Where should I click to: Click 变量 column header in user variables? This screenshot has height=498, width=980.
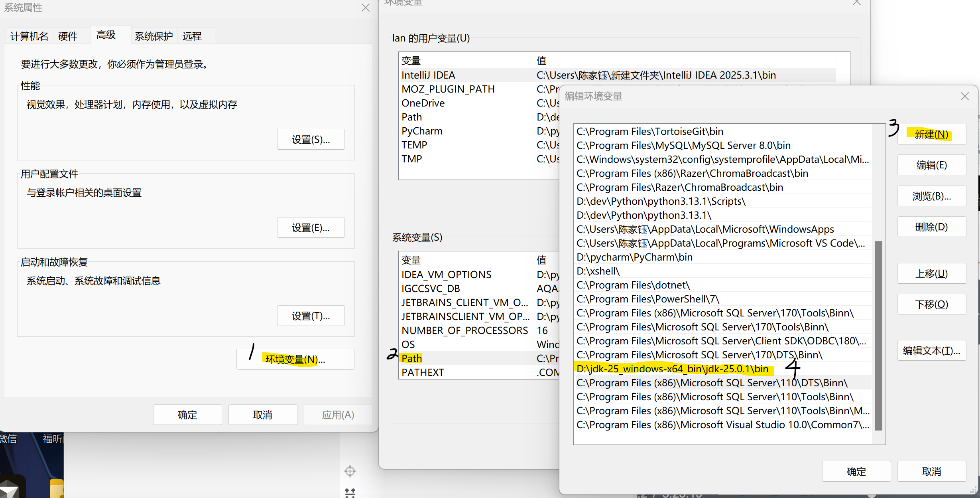pos(466,61)
